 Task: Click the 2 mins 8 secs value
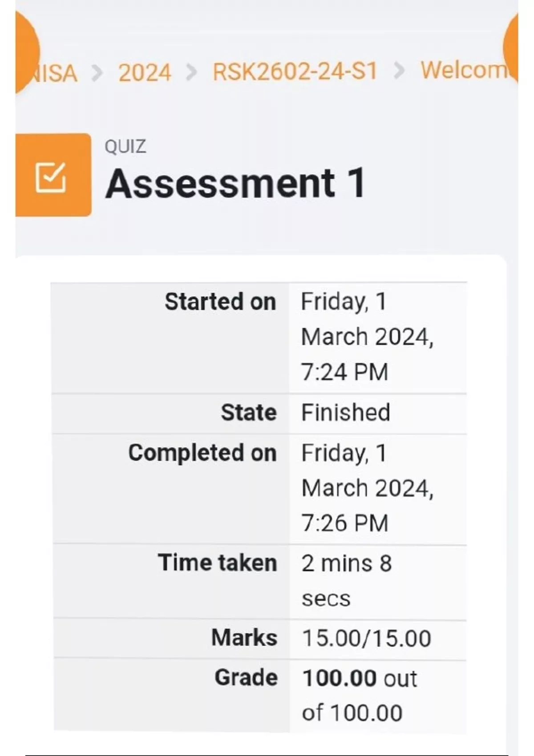[346, 580]
